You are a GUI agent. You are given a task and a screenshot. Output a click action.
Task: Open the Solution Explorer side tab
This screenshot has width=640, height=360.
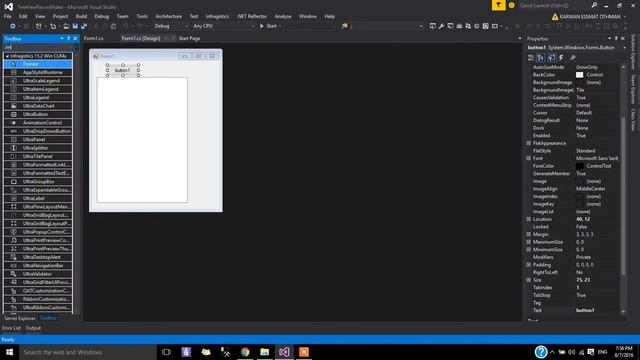click(x=633, y=52)
